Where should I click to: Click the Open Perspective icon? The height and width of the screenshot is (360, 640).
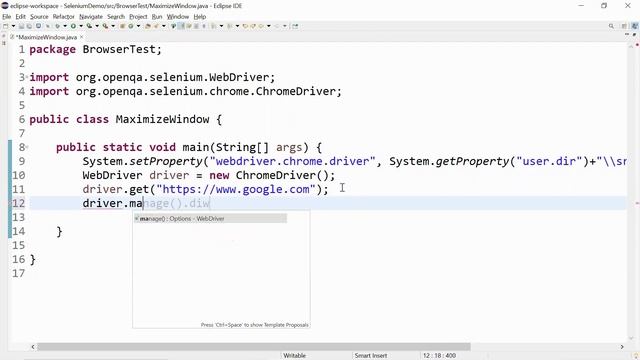(x=624, y=26)
